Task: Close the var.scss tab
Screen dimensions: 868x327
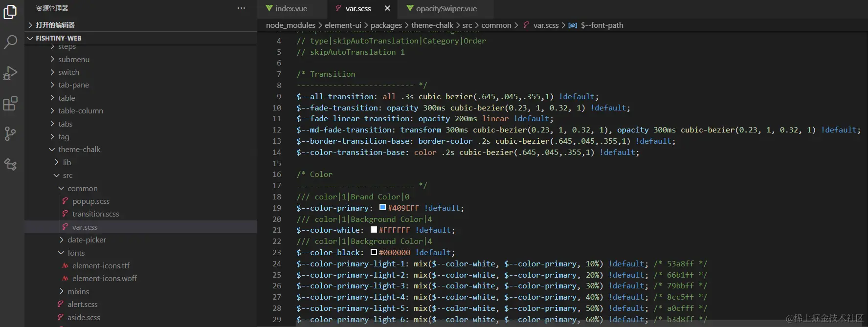Action: [x=387, y=8]
